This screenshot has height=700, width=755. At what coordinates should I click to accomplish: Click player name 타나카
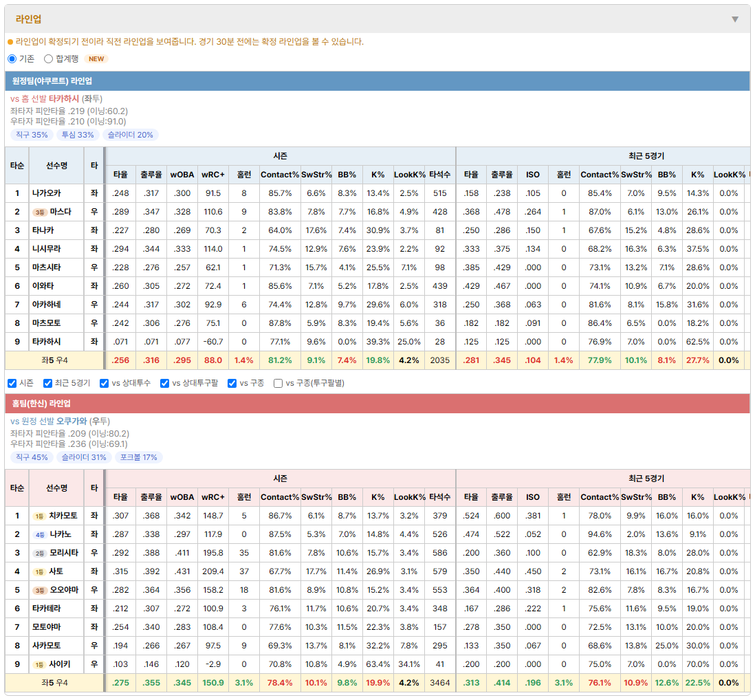point(43,230)
